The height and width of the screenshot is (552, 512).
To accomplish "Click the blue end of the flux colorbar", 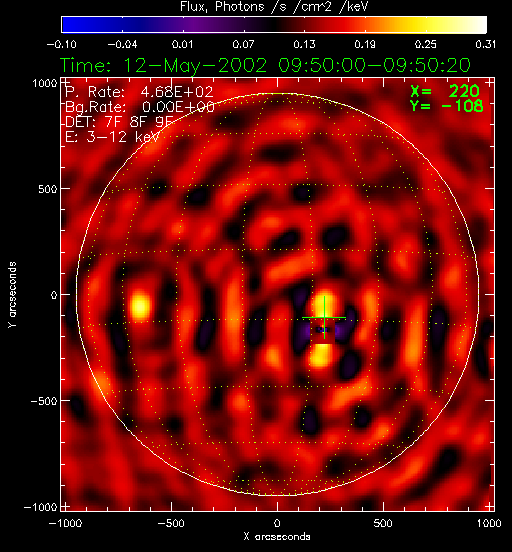I will 70,25.
